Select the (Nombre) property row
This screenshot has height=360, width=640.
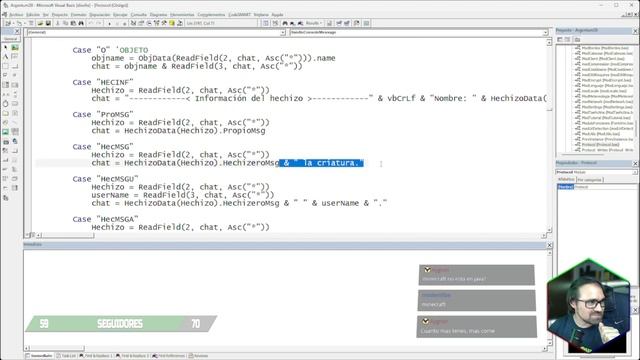(597, 187)
